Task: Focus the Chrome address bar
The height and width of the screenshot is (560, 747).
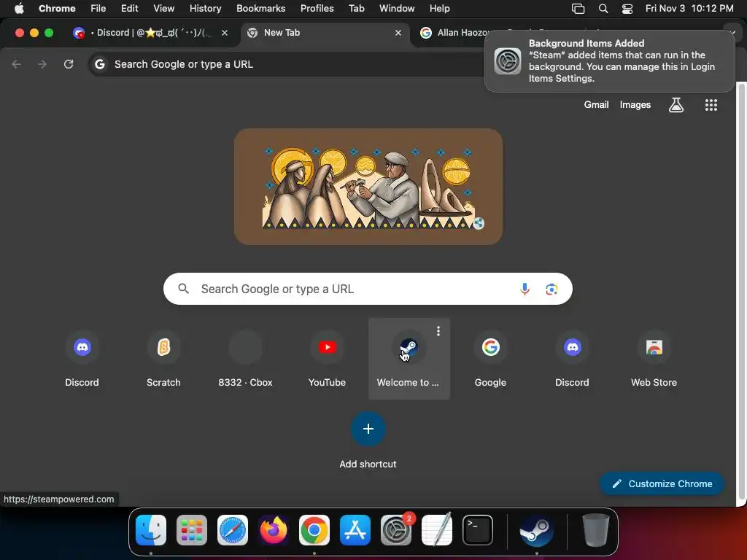Action: [x=286, y=64]
